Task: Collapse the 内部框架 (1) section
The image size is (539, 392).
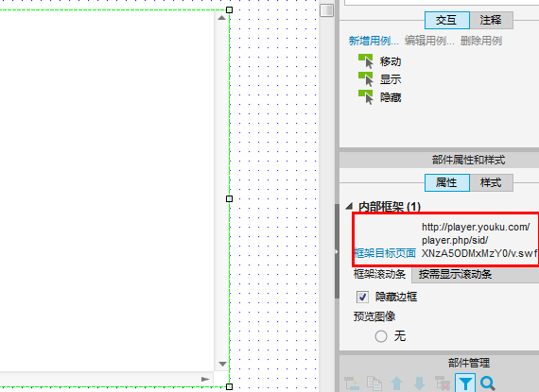Action: click(x=349, y=206)
